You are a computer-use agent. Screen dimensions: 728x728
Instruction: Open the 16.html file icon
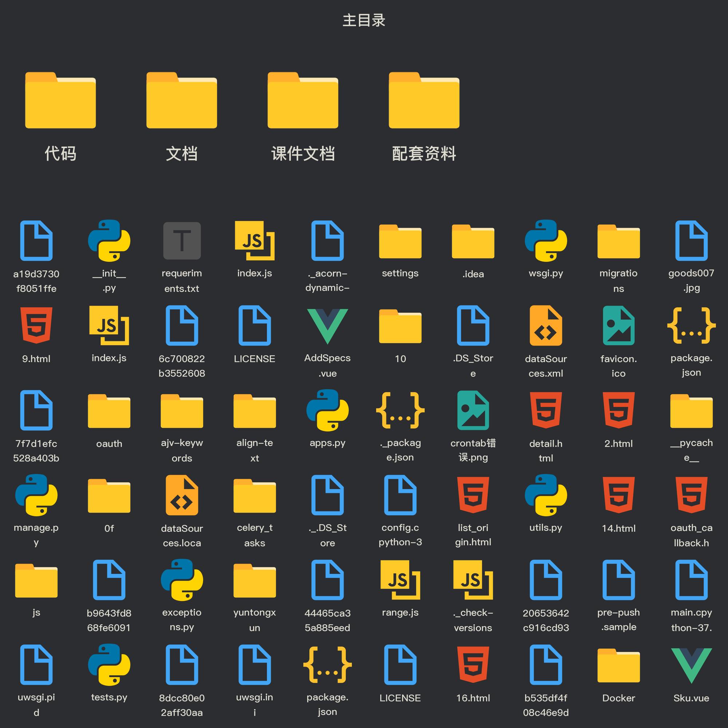click(x=473, y=665)
